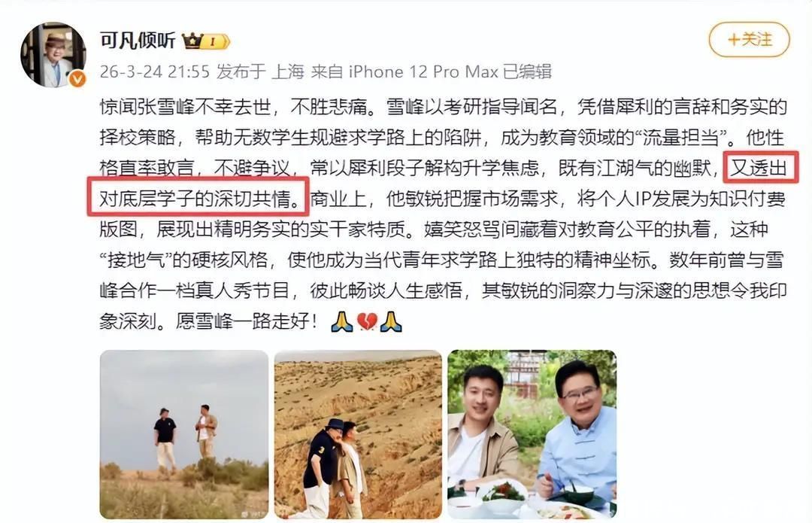This screenshot has height=523, width=812.
Task: Click the +关注 follow button
Action: [749, 39]
